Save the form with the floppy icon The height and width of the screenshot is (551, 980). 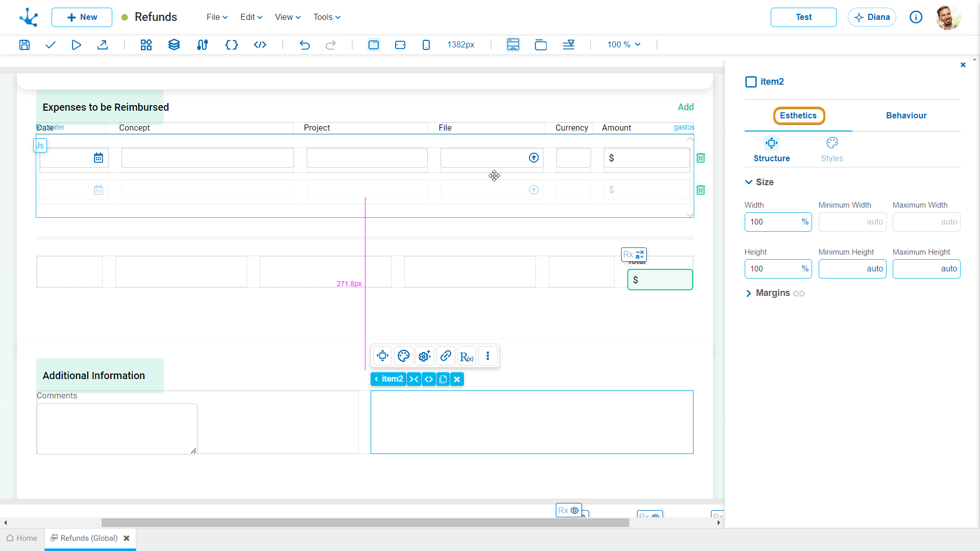[x=24, y=45]
